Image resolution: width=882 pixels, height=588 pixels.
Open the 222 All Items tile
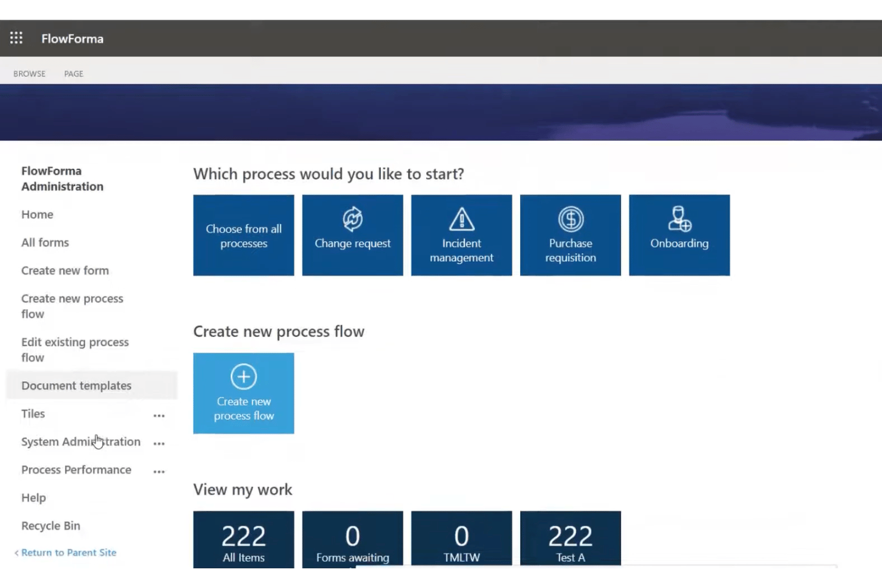click(244, 539)
